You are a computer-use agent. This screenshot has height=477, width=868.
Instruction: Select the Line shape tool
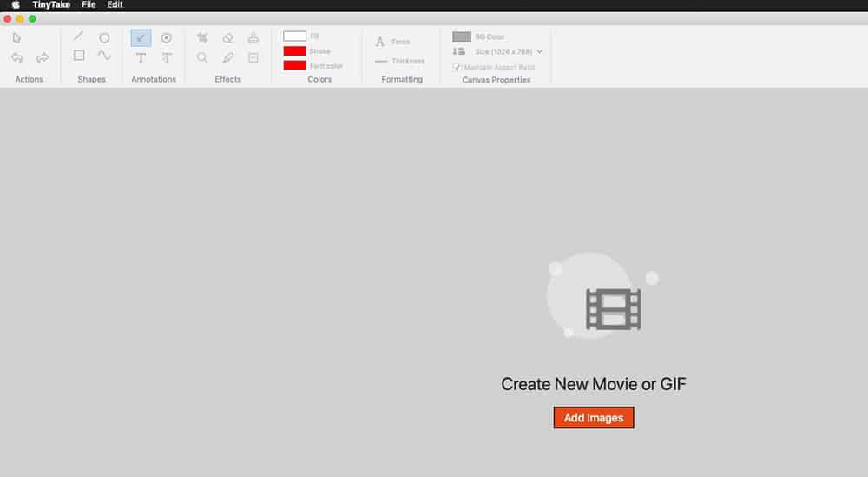click(x=79, y=36)
